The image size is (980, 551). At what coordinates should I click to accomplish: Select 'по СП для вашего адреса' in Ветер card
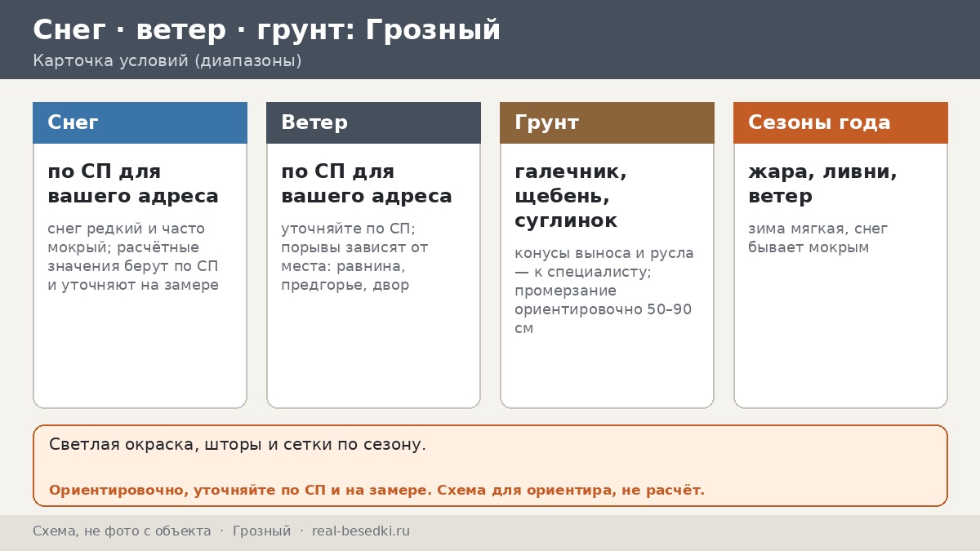367,184
